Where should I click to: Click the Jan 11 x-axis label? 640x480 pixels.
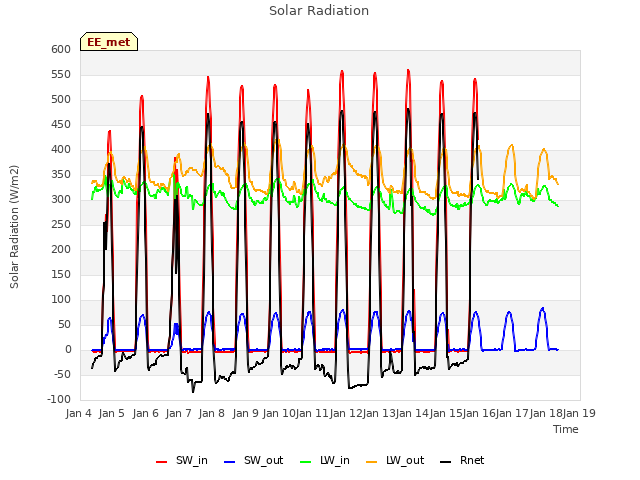312,413
